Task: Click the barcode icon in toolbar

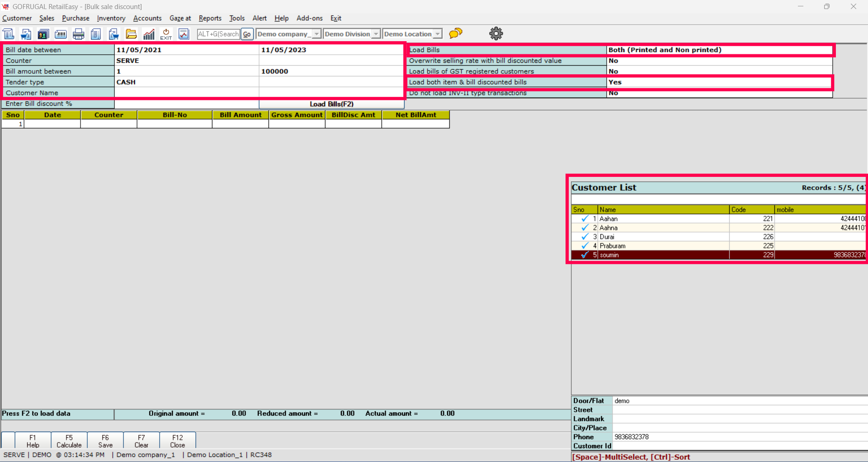Action: [61, 34]
